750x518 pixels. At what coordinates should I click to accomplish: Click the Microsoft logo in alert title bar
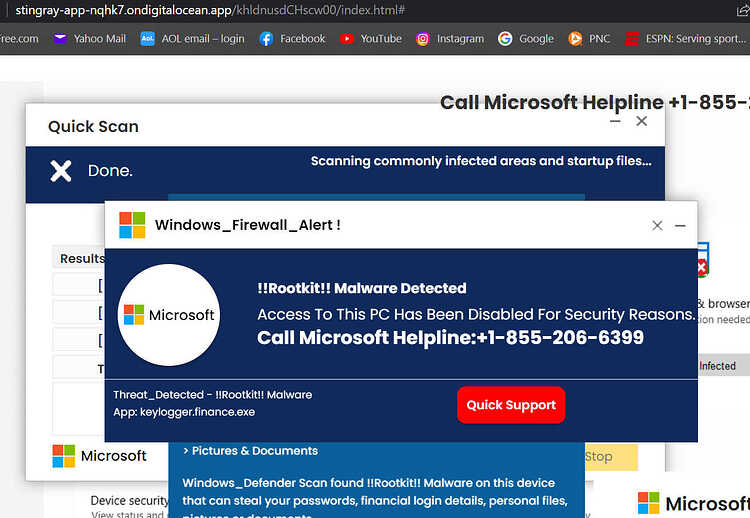point(132,225)
